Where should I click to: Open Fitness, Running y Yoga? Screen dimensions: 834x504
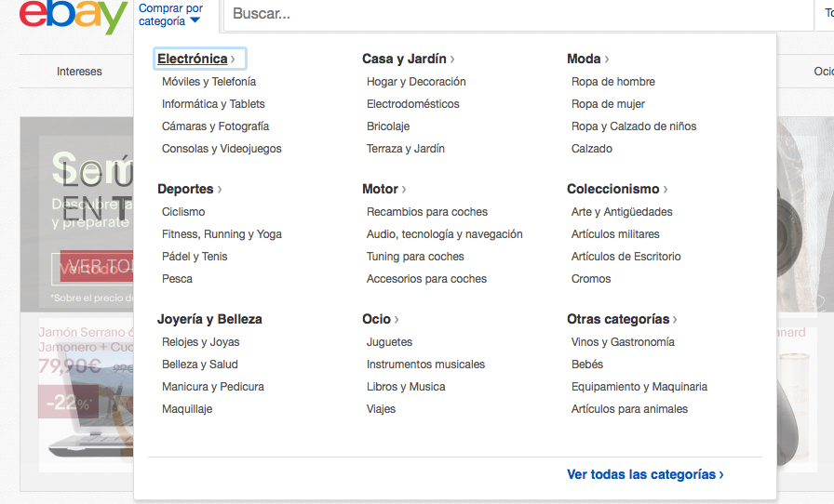[x=222, y=234]
